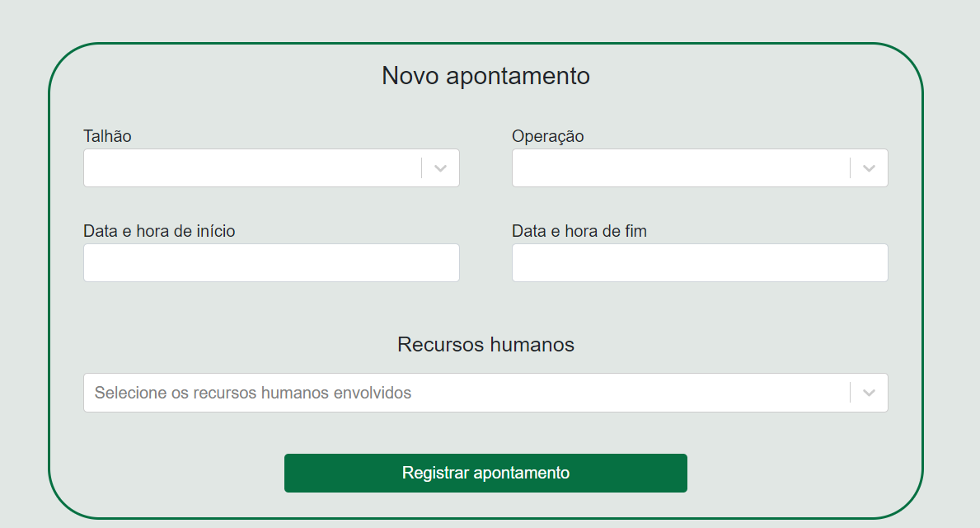Open the human resources chevron arrow
Image resolution: width=980 pixels, height=528 pixels.
[869, 393]
